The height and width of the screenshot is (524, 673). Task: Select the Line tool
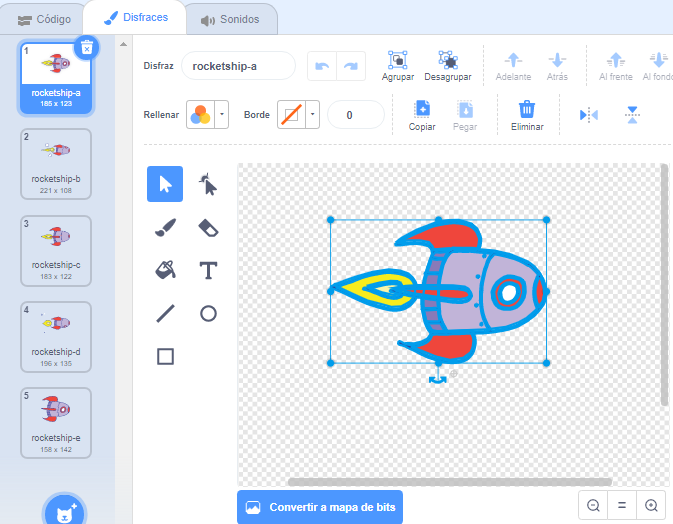(x=165, y=314)
